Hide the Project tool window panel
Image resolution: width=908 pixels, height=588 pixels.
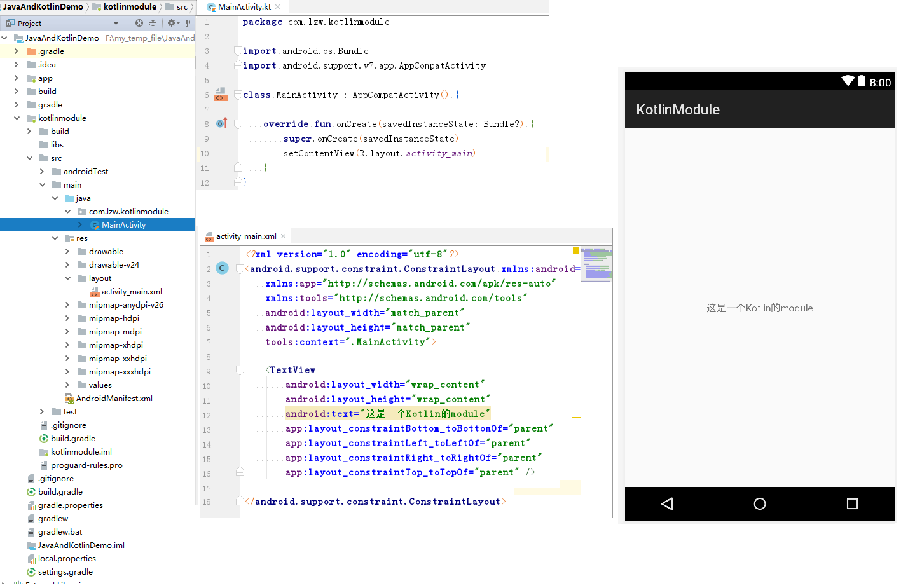(x=189, y=23)
